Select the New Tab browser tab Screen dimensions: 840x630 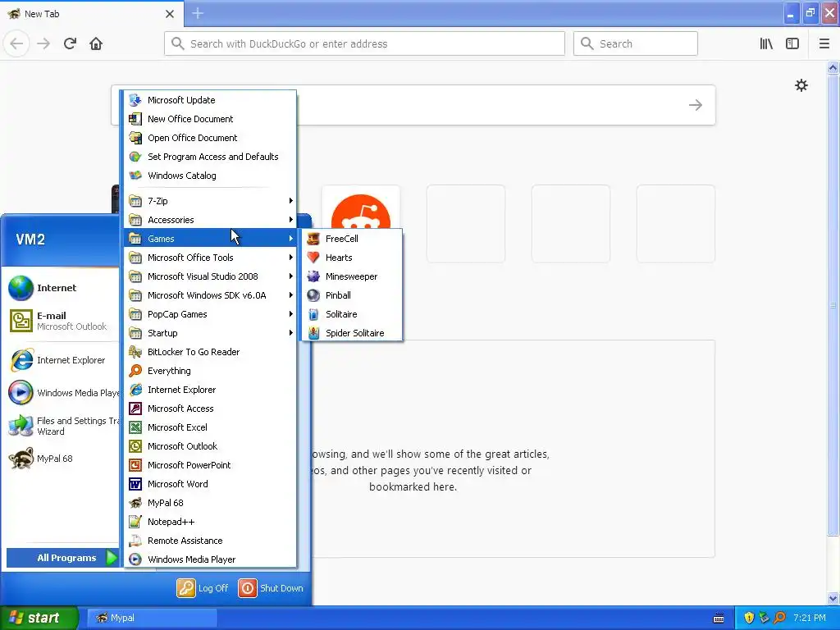click(x=91, y=14)
